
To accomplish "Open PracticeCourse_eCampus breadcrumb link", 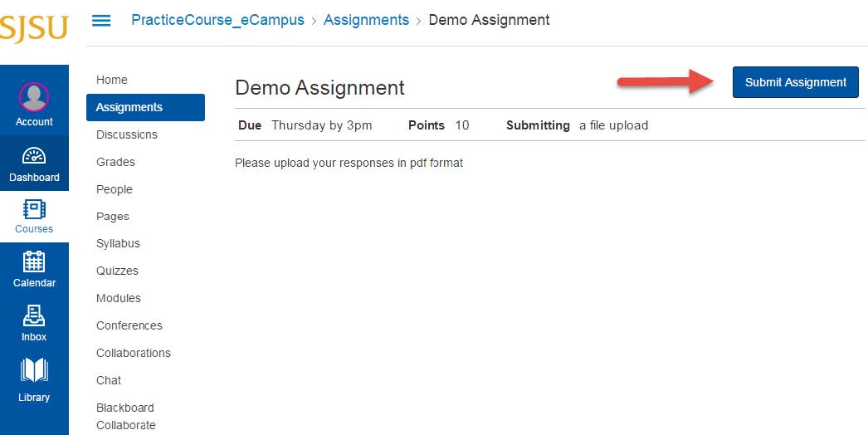I will 217,20.
